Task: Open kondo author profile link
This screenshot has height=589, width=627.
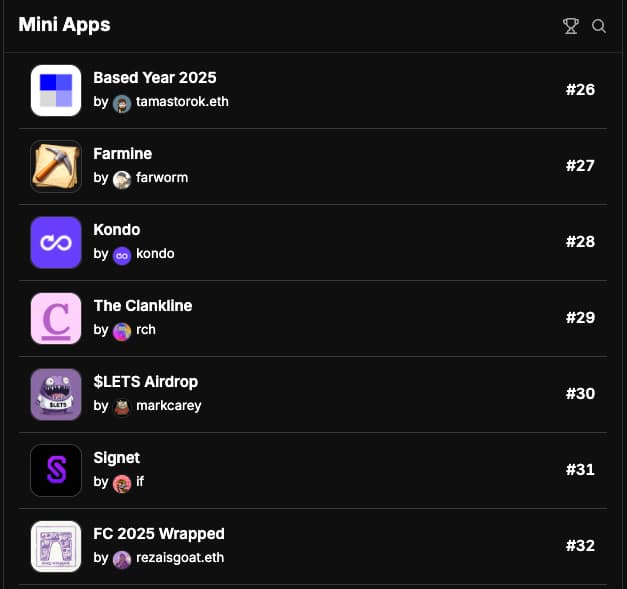Action: pyautogui.click(x=155, y=254)
